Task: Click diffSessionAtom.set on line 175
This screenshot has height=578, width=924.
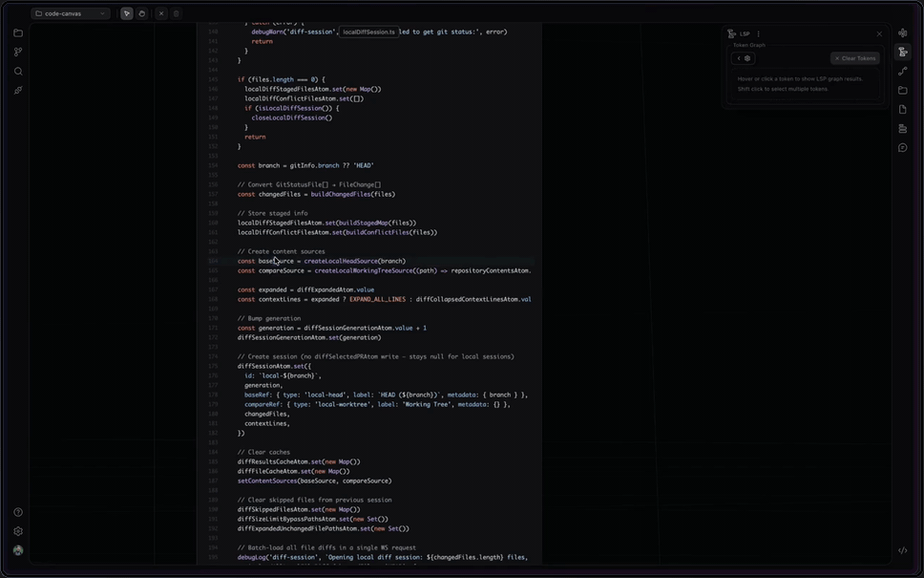Action: [270, 366]
